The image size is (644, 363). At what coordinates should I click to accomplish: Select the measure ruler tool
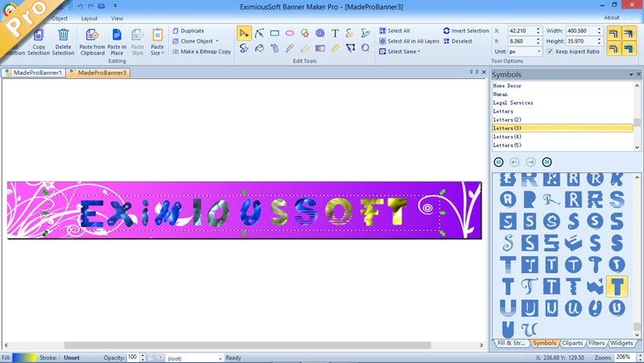[x=335, y=48]
